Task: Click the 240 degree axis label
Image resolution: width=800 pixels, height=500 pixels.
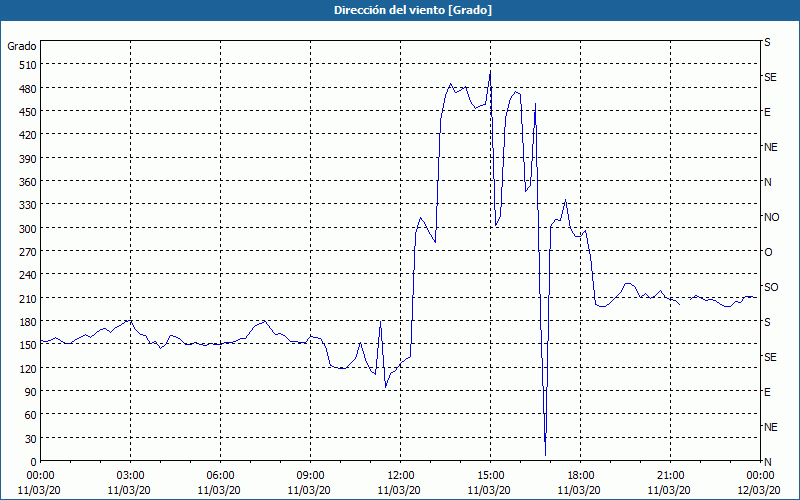Action: pos(28,275)
